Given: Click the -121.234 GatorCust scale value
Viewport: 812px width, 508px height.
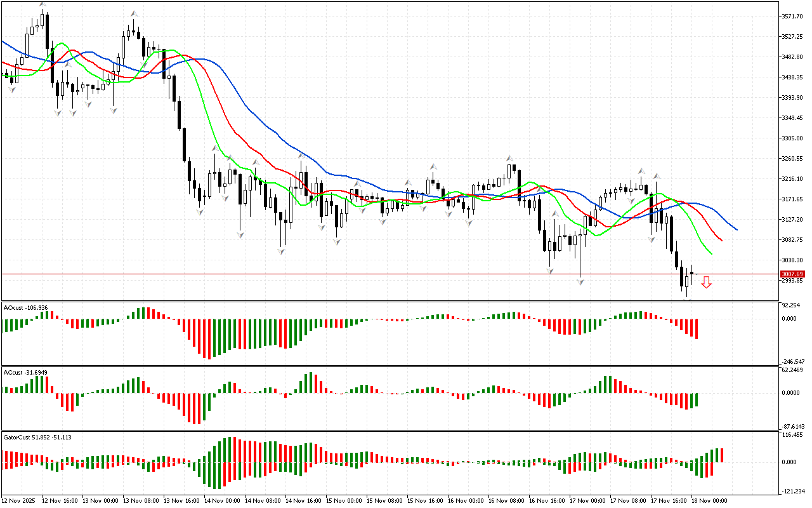Looking at the screenshot, I should pyautogui.click(x=792, y=491).
